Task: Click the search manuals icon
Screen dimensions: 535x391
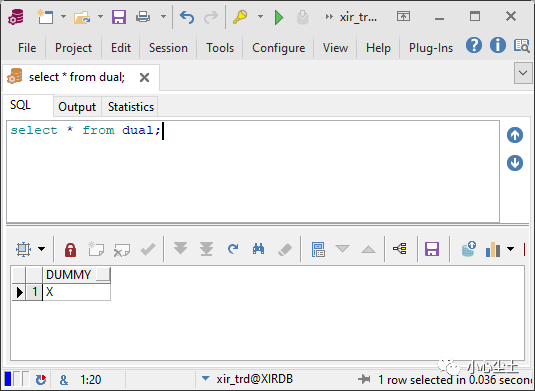Action: click(522, 45)
